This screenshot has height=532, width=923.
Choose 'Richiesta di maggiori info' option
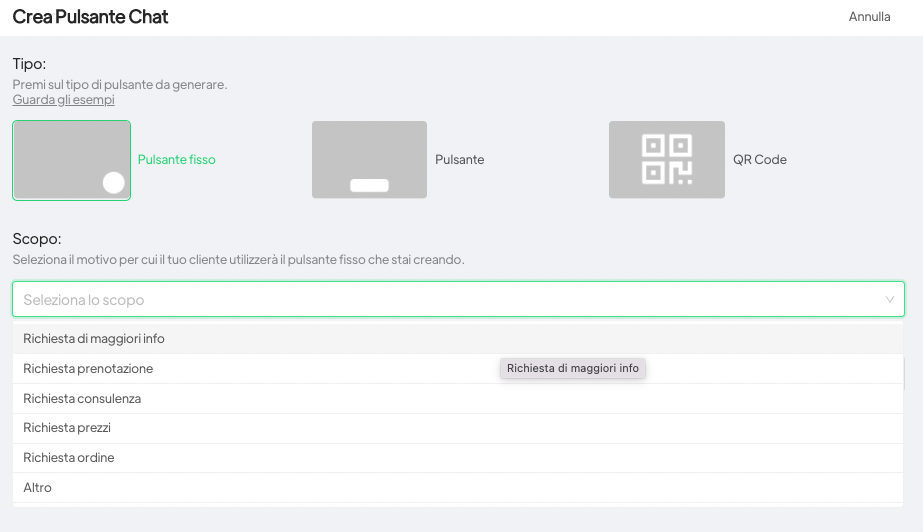[x=94, y=339]
